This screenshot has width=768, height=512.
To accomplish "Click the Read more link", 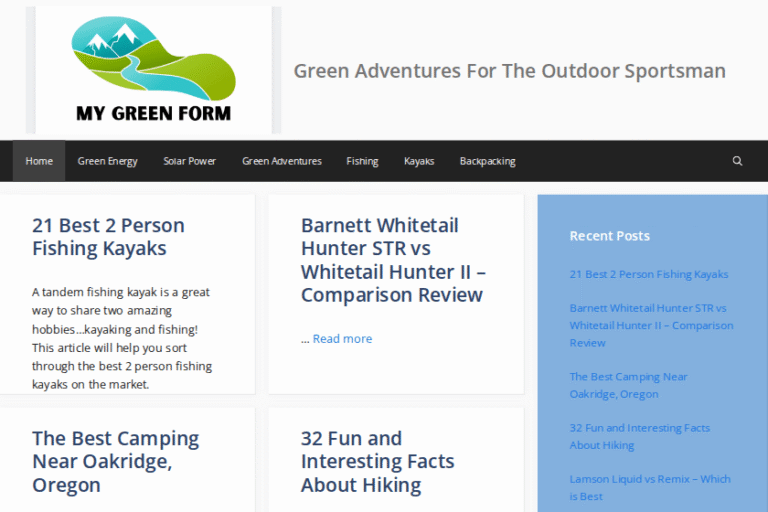I will pos(342,339).
